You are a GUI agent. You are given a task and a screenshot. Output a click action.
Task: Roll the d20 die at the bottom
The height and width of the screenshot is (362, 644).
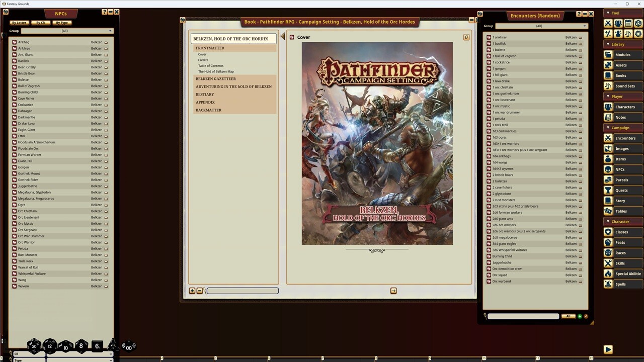click(34, 346)
